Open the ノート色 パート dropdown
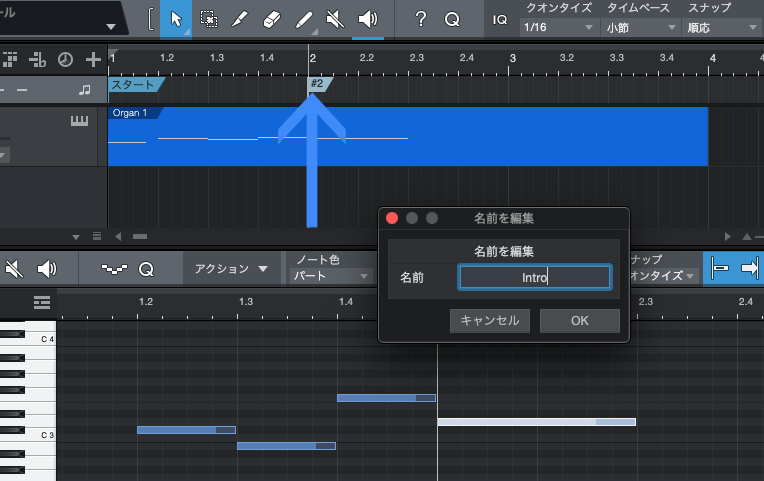The image size is (764, 481). tap(329, 276)
